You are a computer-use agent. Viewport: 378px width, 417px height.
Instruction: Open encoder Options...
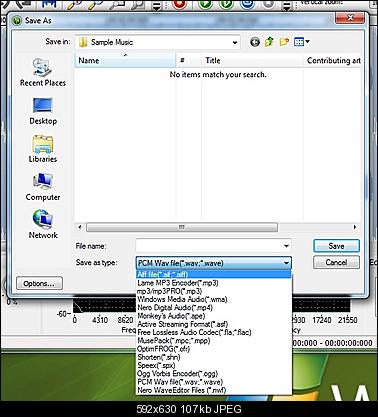(39, 283)
